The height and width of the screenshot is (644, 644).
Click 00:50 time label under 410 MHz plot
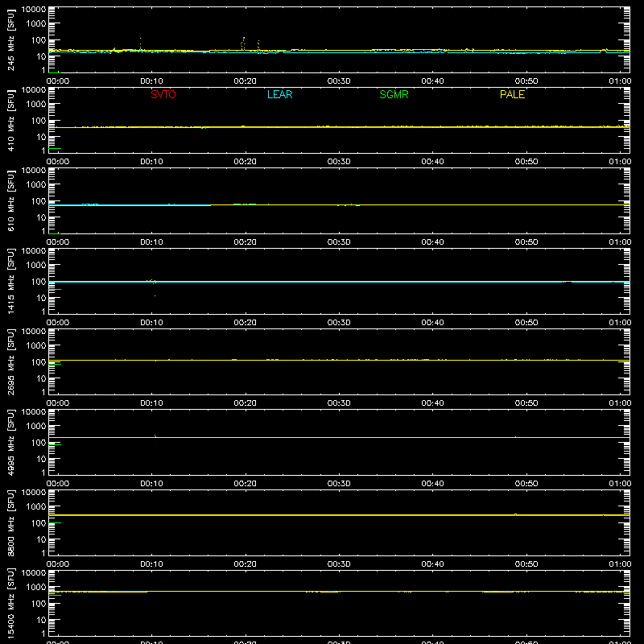pos(526,162)
